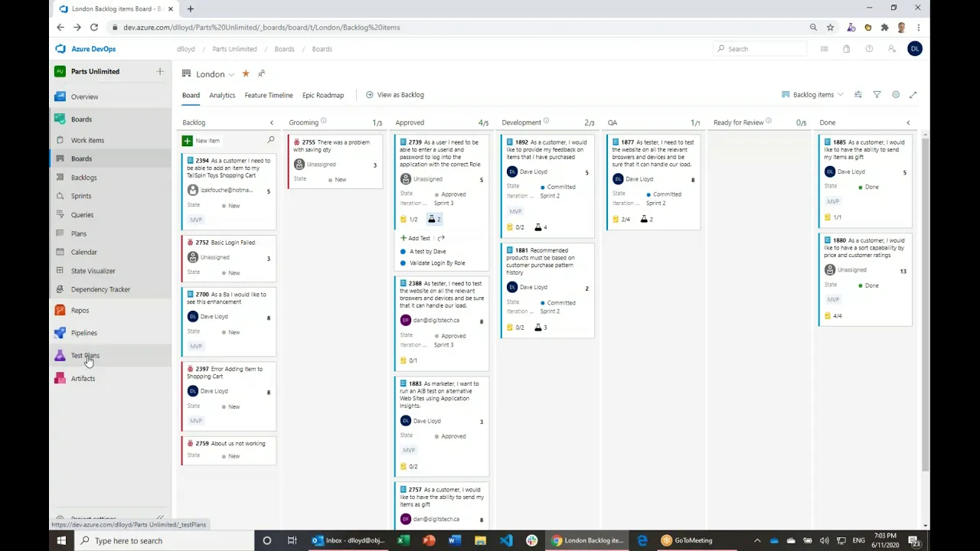Image resolution: width=980 pixels, height=551 pixels.
Task: Open Queries in Boards menu
Action: point(82,215)
